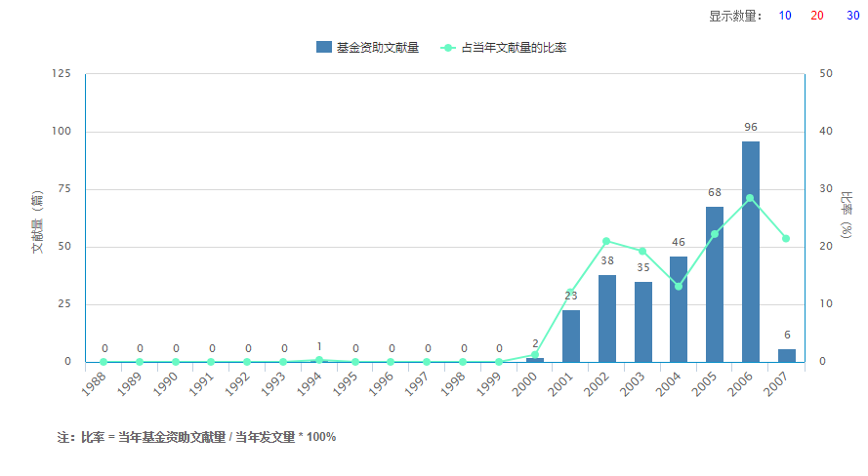Set display quantity to 20
This screenshot has height=476, width=868.
point(817,16)
